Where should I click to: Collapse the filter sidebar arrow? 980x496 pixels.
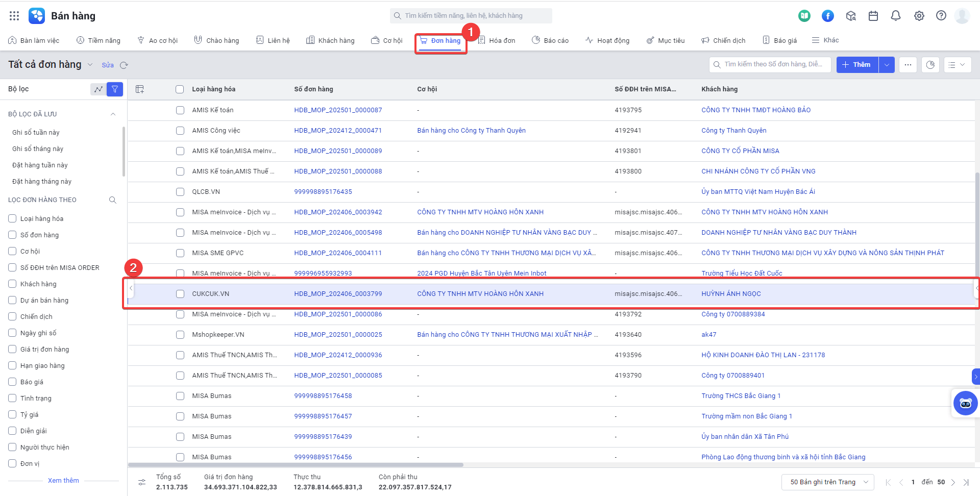coord(131,289)
